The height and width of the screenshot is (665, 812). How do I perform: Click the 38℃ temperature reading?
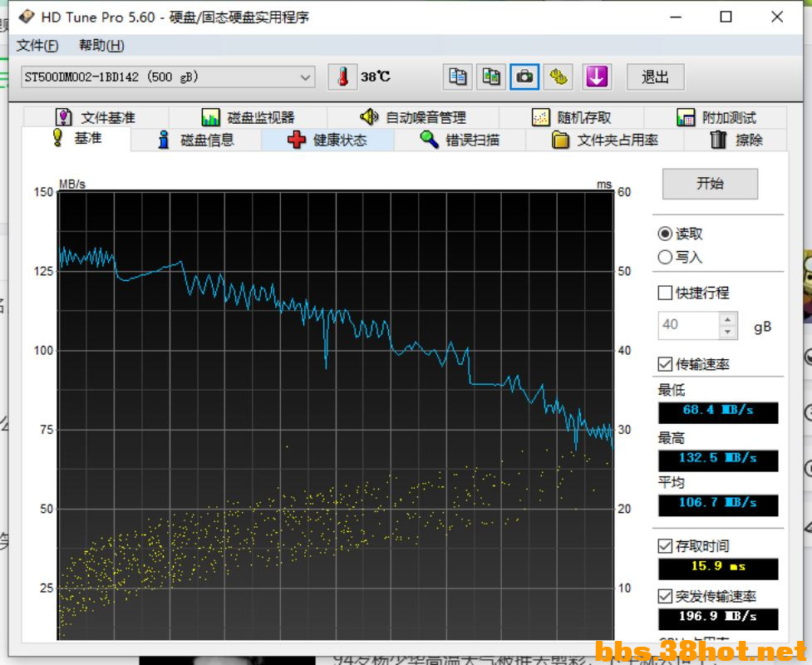pyautogui.click(x=375, y=77)
